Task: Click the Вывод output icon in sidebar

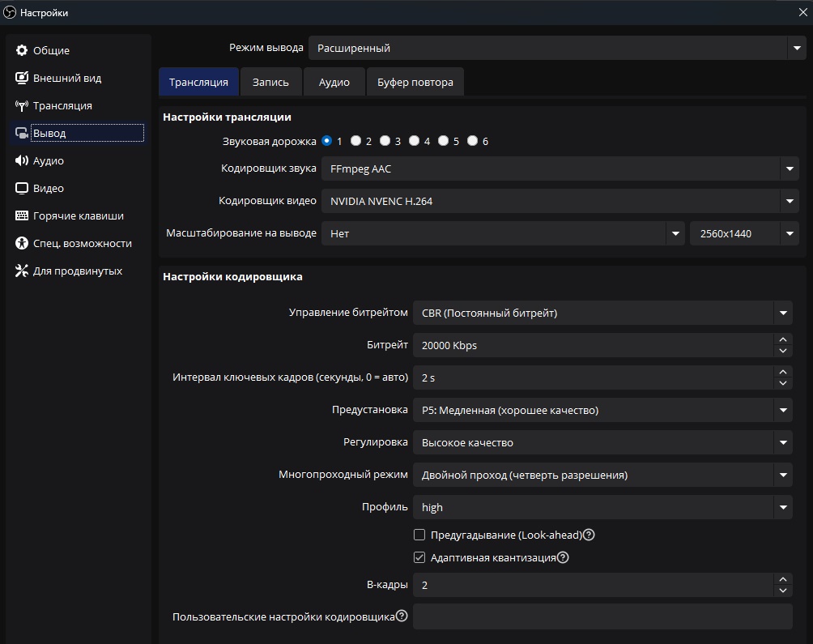Action: point(22,134)
